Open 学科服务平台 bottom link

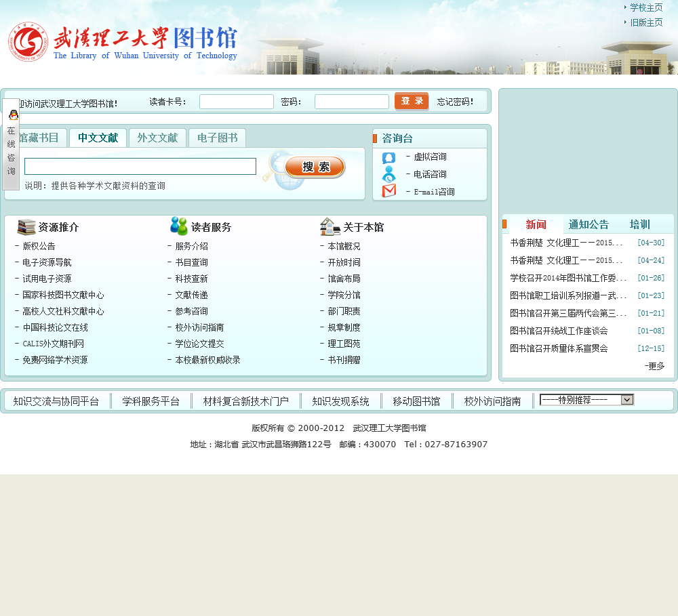pos(151,401)
